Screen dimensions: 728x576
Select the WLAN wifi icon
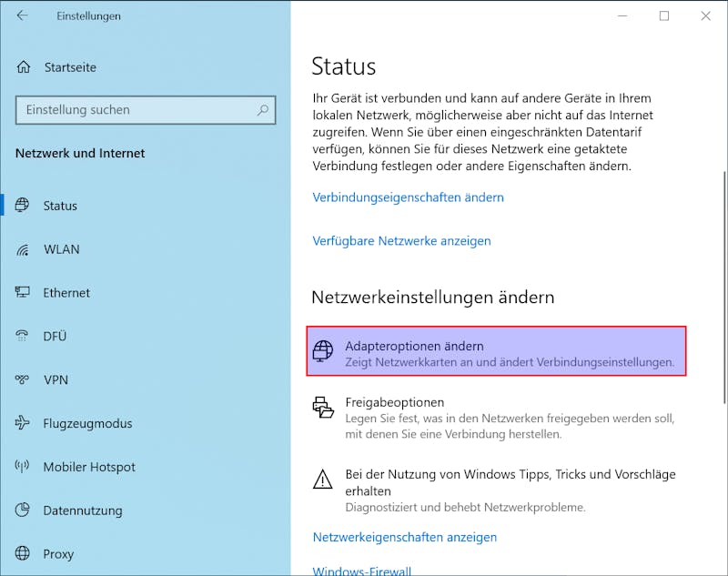click(22, 249)
